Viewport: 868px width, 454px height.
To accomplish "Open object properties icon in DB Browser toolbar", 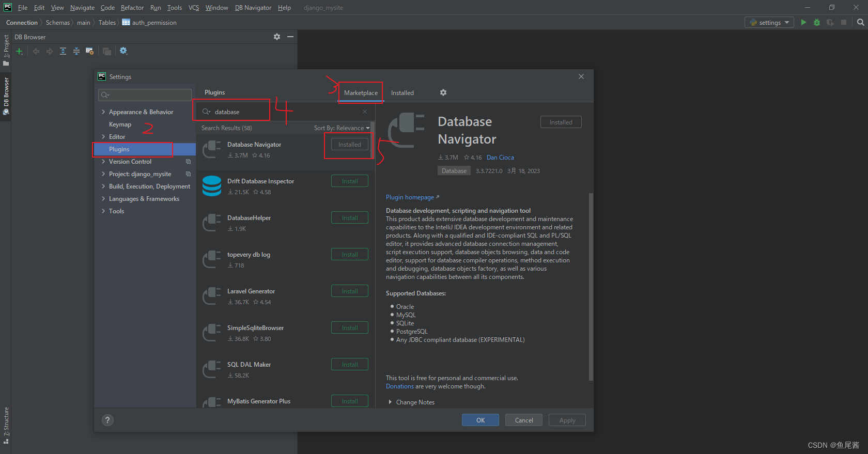I will pyautogui.click(x=90, y=51).
